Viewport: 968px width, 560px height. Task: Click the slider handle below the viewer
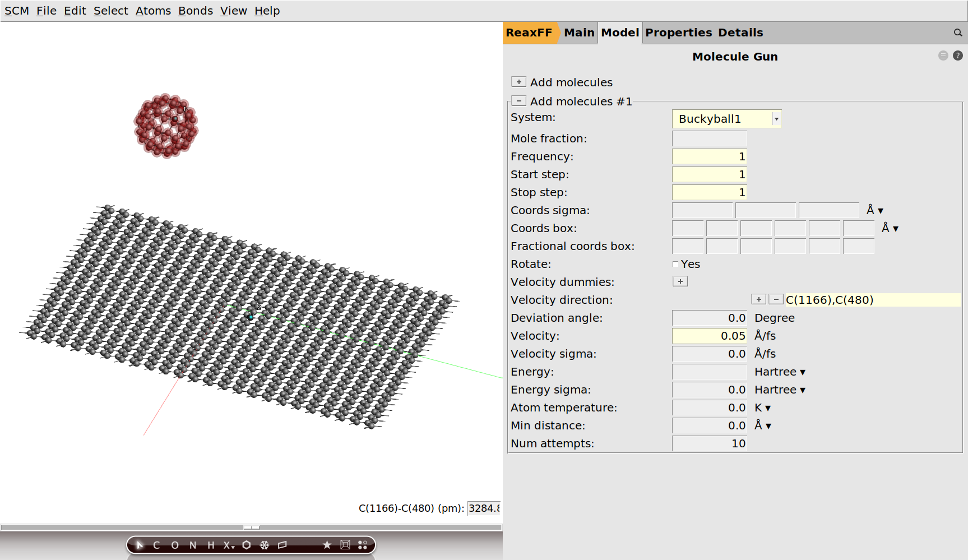252,527
